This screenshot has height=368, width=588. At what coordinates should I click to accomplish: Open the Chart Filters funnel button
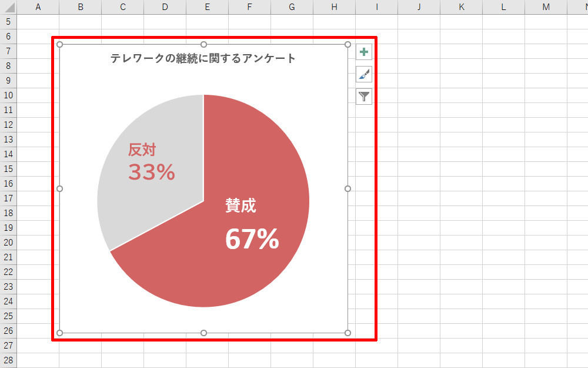point(364,97)
